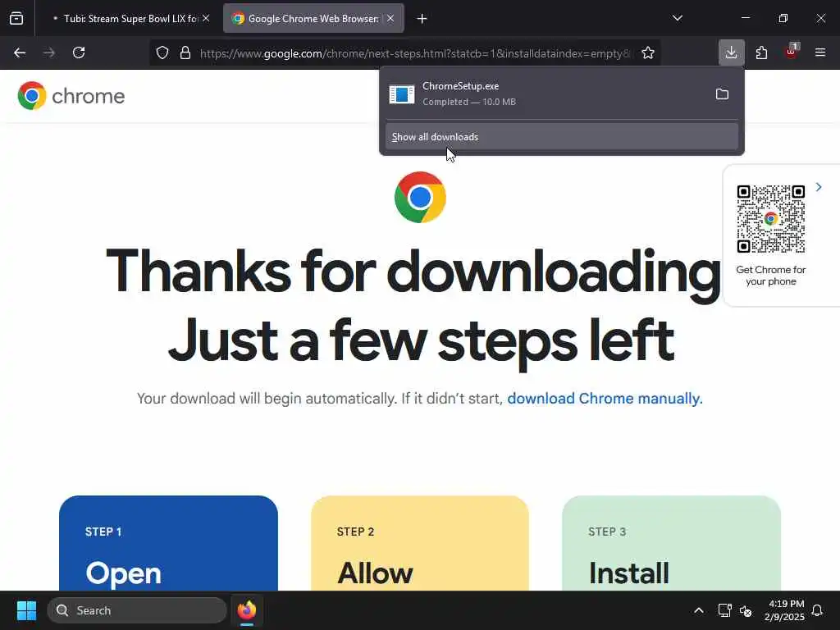Show hidden system tray icons
840x630 pixels.
click(699, 610)
